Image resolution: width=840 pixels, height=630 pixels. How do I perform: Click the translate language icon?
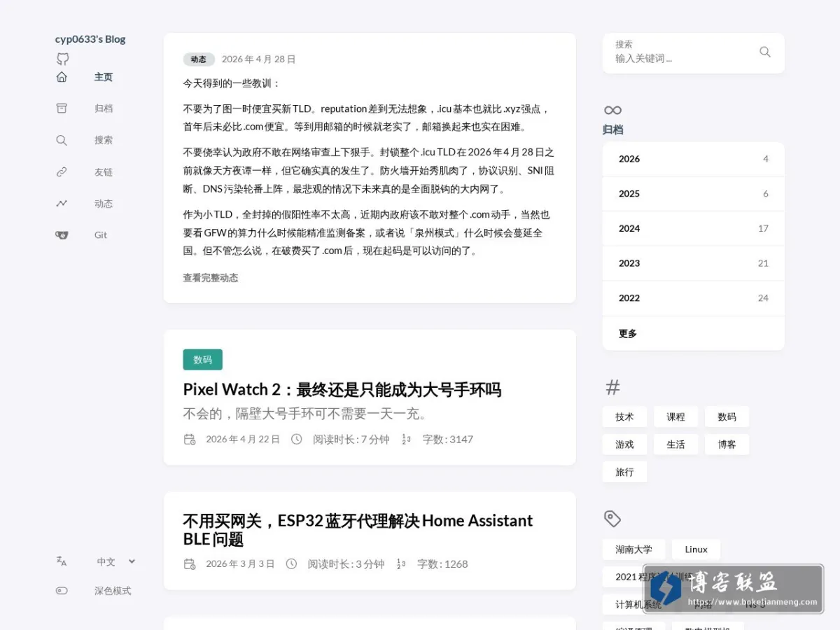coord(62,561)
